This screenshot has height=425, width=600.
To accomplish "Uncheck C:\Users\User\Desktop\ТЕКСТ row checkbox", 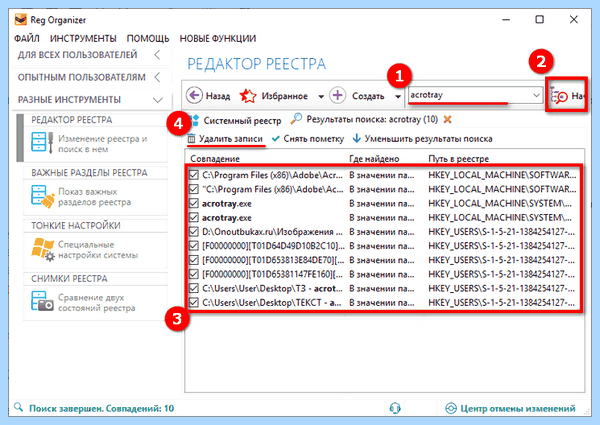I will (194, 303).
